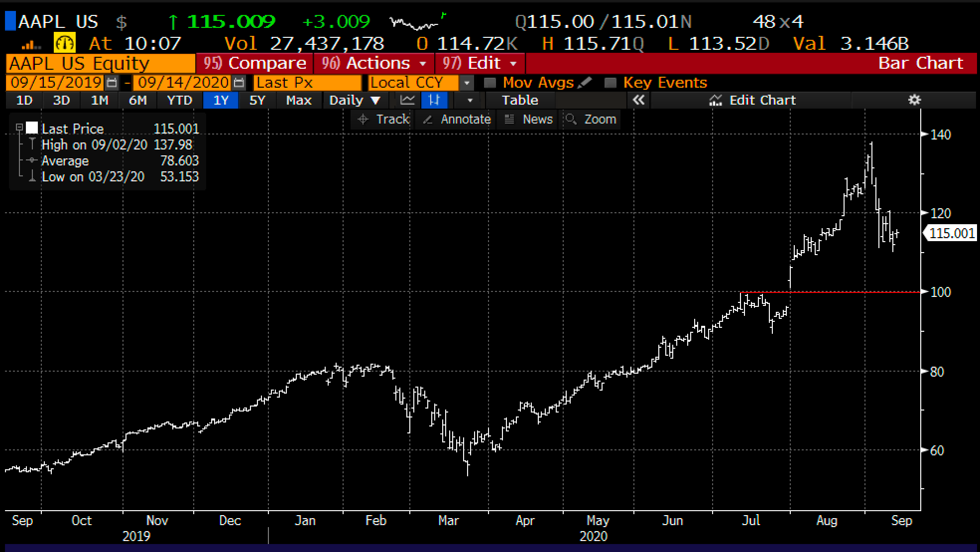Click the Last Px field
Screen dimensions: 980x552
307,83
